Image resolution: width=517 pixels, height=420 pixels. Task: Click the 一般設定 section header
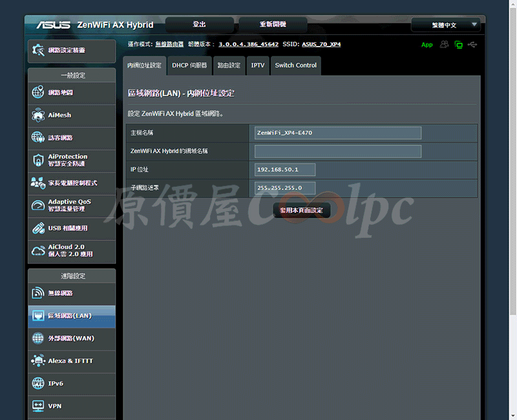73,76
